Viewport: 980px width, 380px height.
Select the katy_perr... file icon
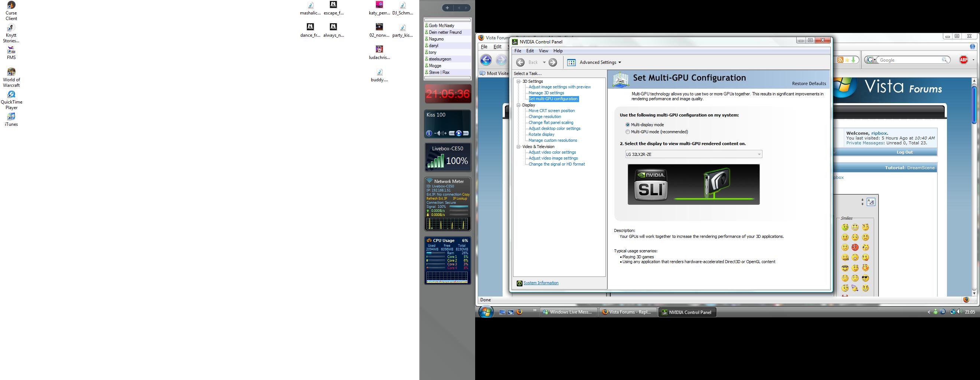pos(379,9)
